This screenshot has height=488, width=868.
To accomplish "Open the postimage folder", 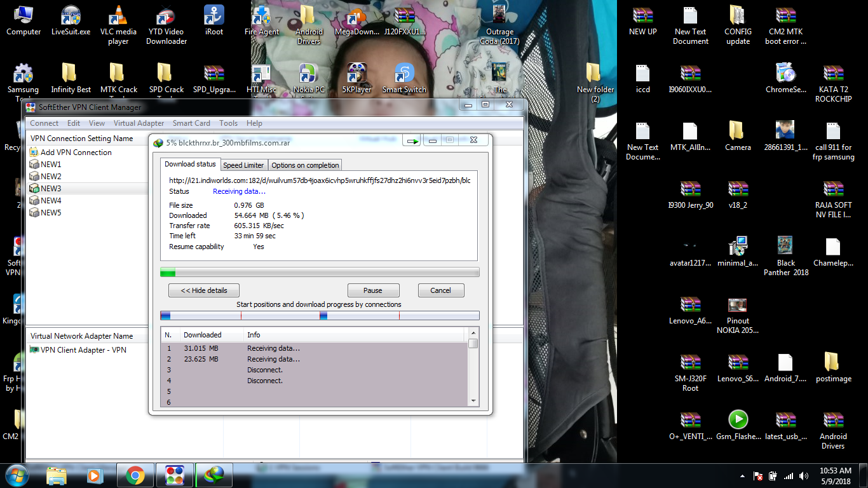I will [833, 368].
